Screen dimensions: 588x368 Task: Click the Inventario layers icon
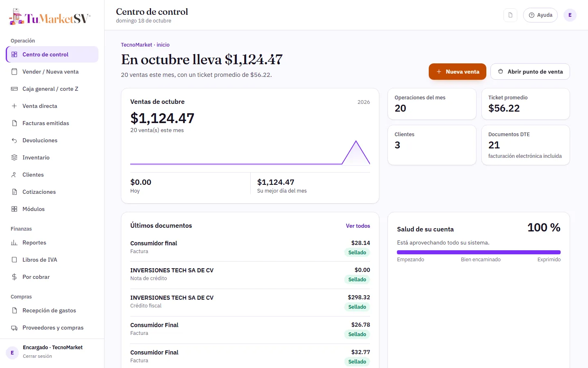[x=14, y=157]
